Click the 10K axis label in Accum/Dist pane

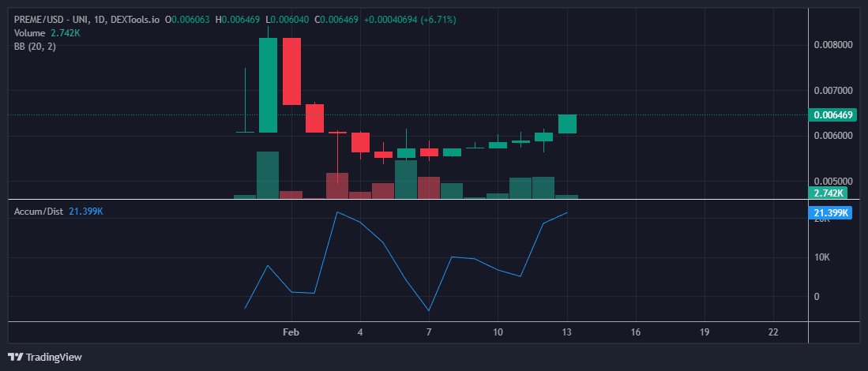822,257
